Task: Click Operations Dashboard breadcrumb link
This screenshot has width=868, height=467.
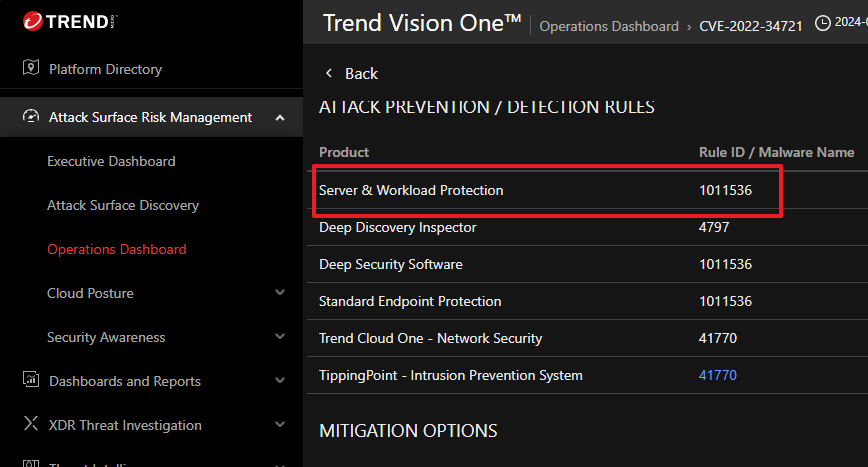Action: click(608, 26)
